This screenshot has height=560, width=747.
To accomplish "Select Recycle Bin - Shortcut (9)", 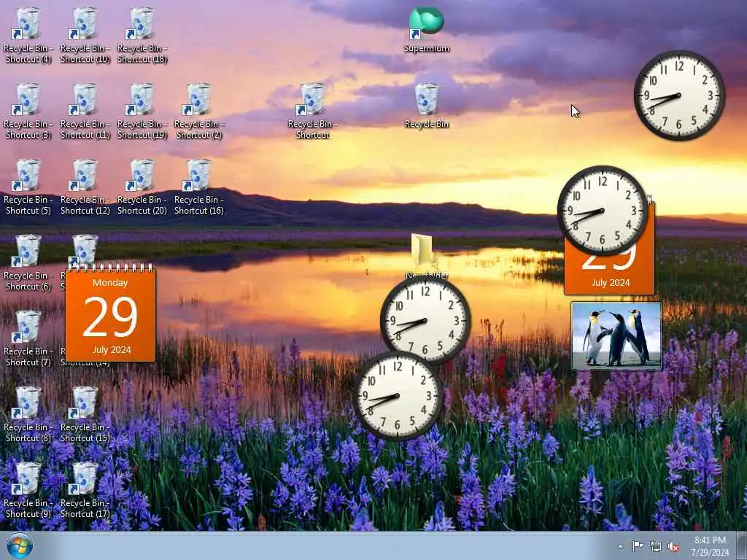I will [28, 490].
